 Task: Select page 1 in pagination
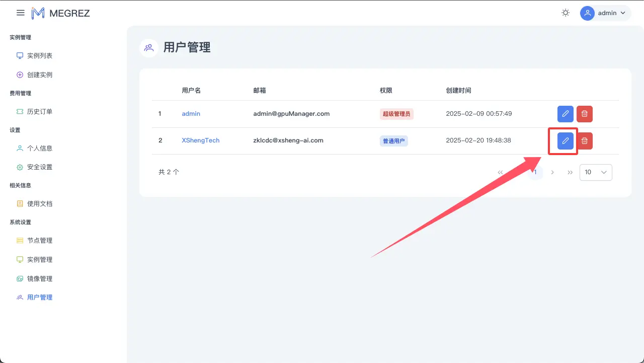click(535, 172)
